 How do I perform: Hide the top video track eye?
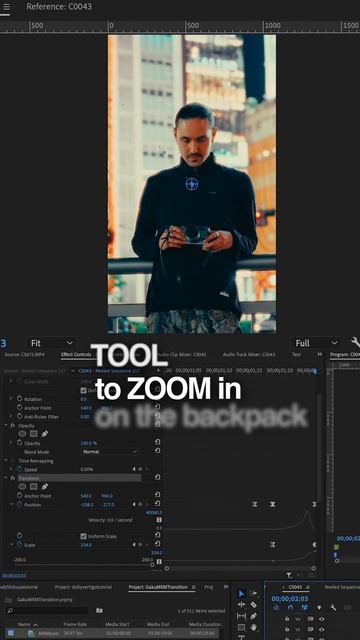pyautogui.click(x=322, y=619)
